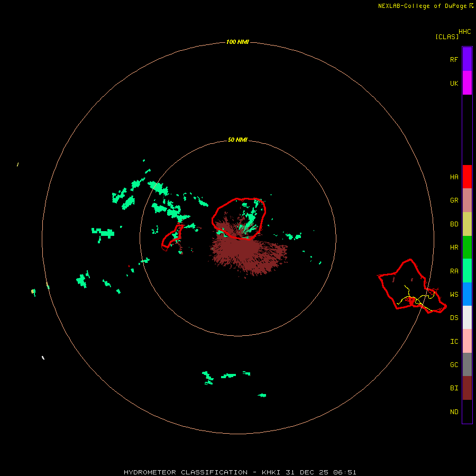Click the GR legend label
476x476 pixels.
[x=454, y=200]
